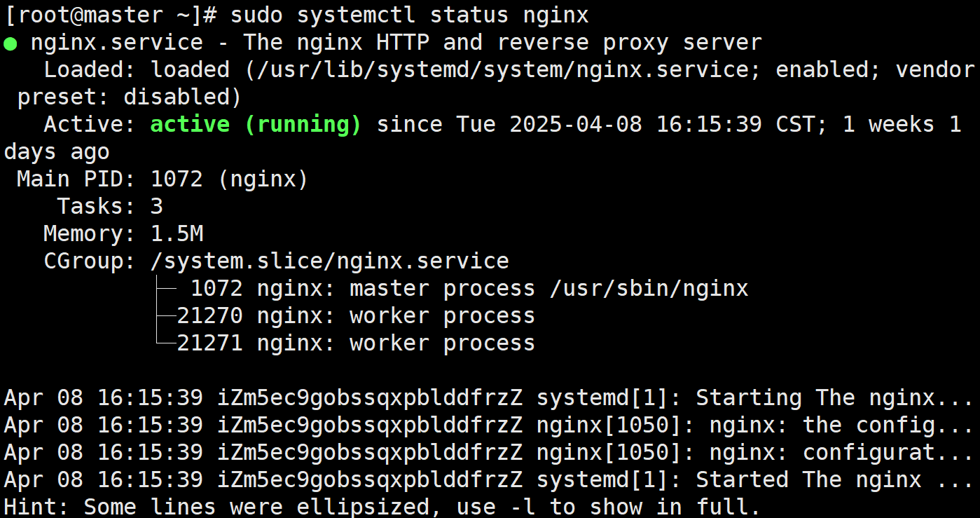This screenshot has width=980, height=518.
Task: Click the 'The nginx HTTP and reverse proxy server' description
Action: coord(502,43)
